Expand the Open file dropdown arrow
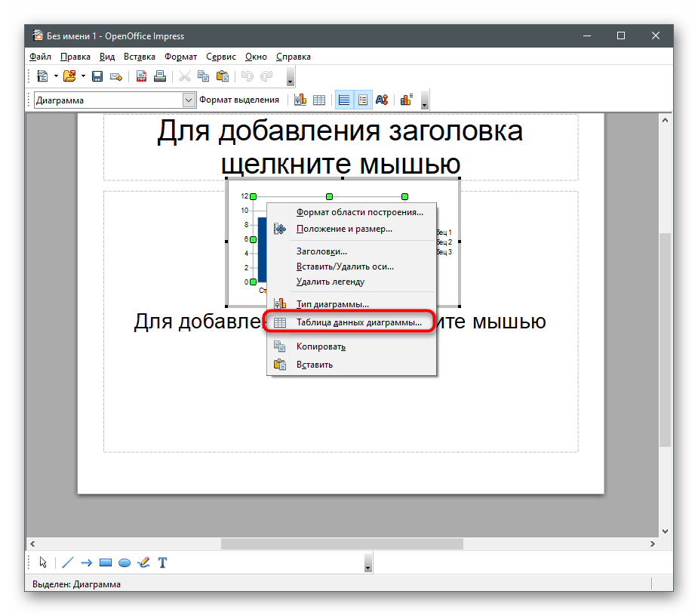Image resolution: width=698 pixels, height=616 pixels. point(83,76)
